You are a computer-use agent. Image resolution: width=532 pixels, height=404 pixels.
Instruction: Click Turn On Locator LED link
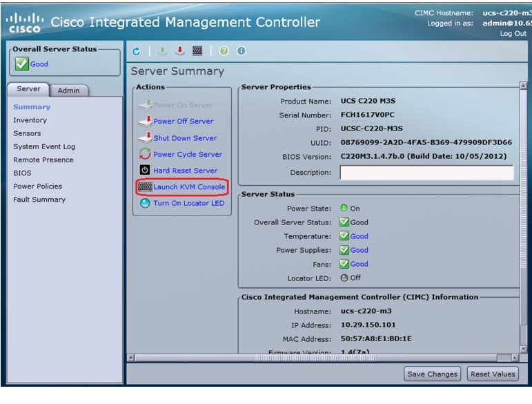(x=188, y=203)
